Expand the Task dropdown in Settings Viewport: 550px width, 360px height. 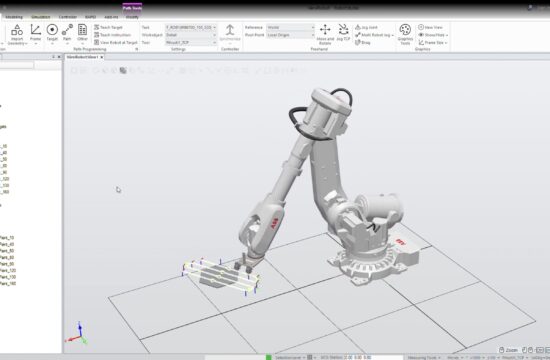pyautogui.click(x=191, y=27)
